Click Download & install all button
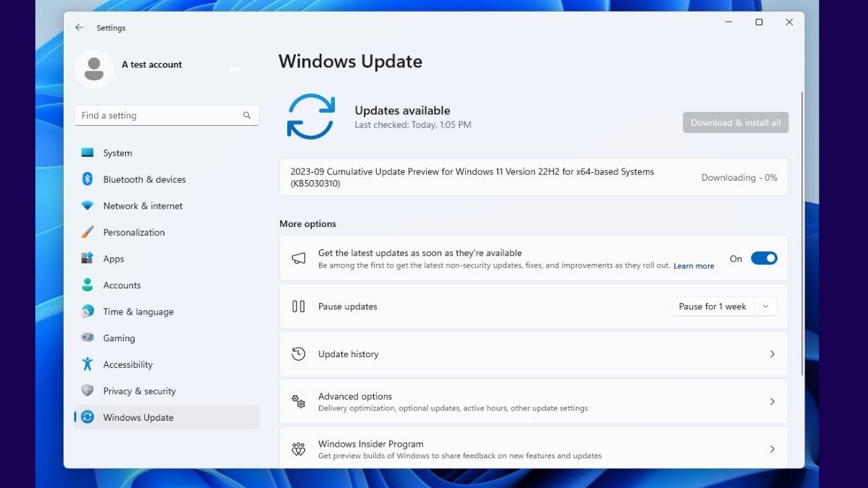Screen dimensions: 868x488 (736, 123)
